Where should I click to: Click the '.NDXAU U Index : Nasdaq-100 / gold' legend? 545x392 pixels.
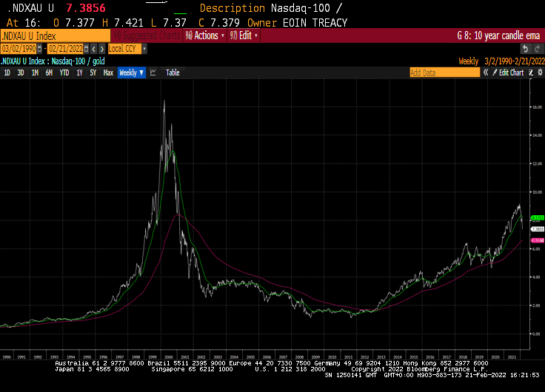pos(53,61)
